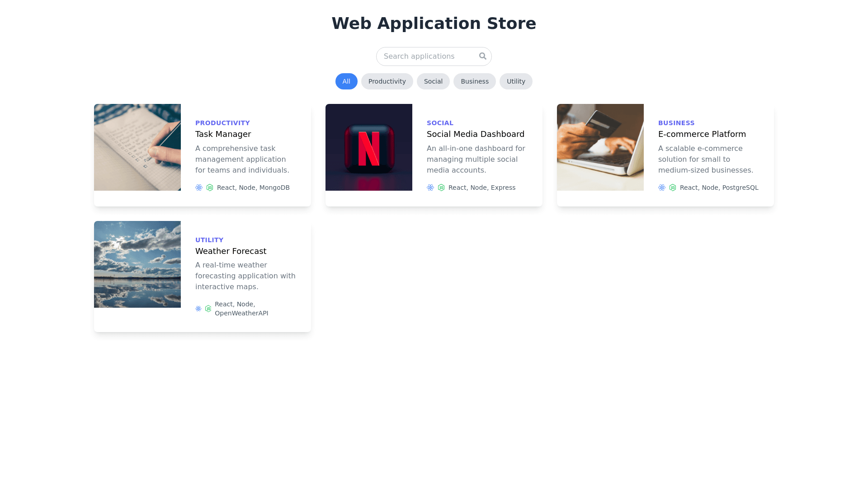868x488 pixels.
Task: Click the search magnifier icon
Action: (482, 56)
